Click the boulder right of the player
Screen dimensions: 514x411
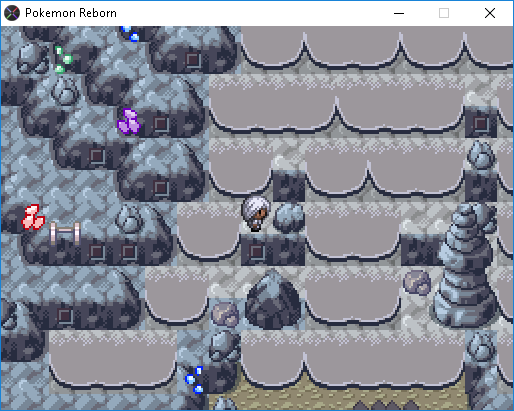289,218
